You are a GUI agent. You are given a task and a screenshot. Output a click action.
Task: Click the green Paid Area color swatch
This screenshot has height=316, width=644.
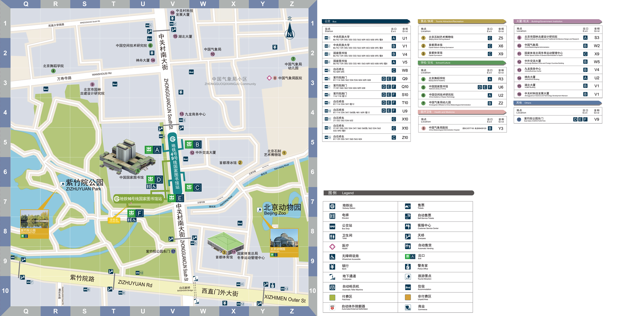click(332, 297)
